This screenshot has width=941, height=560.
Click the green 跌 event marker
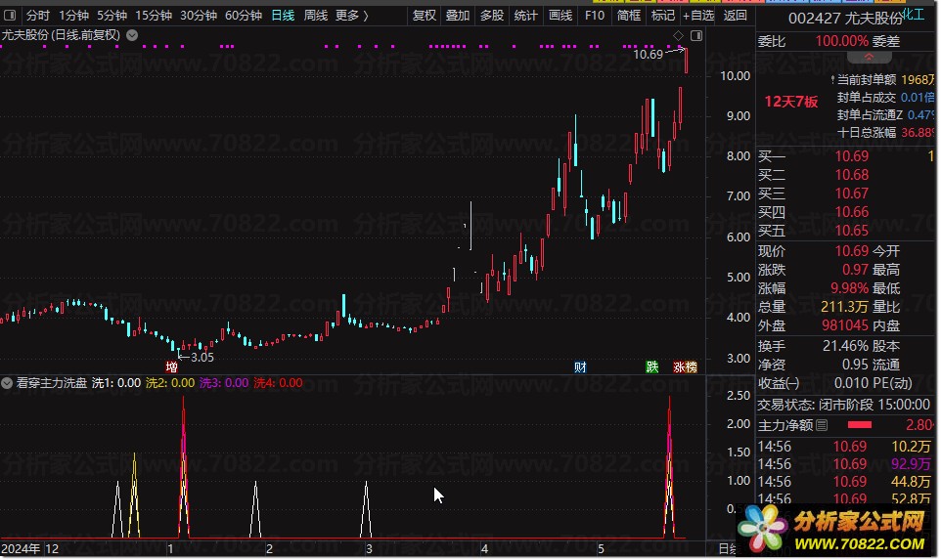(x=652, y=366)
